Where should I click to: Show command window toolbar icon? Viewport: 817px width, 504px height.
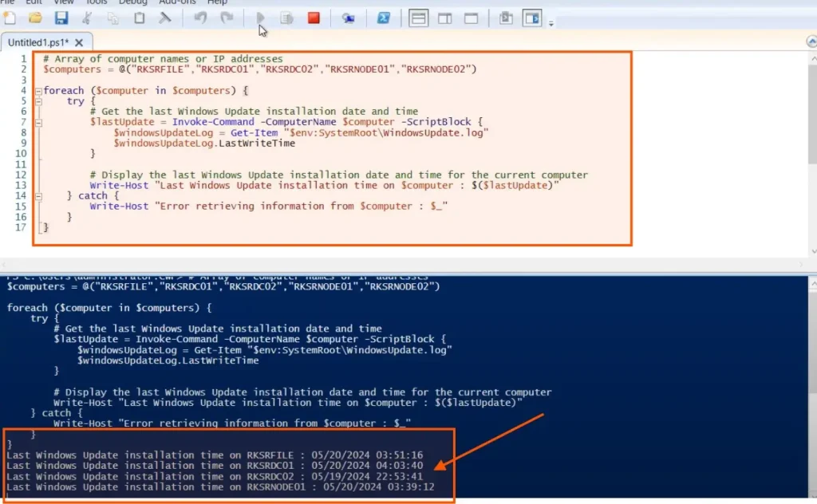[505, 18]
